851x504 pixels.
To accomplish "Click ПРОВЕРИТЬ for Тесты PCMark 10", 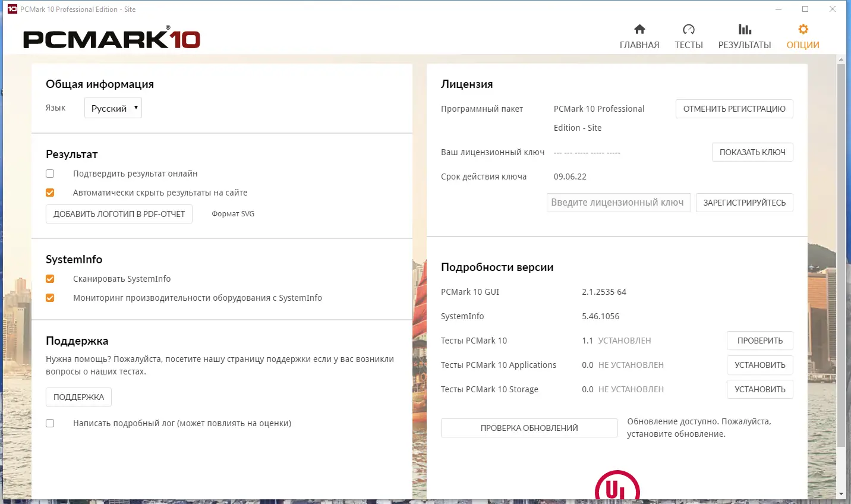I will [760, 341].
